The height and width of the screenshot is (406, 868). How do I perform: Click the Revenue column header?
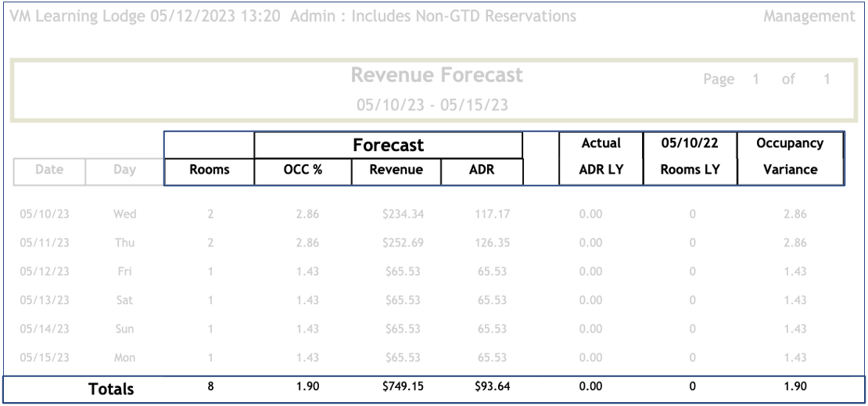pos(396,170)
